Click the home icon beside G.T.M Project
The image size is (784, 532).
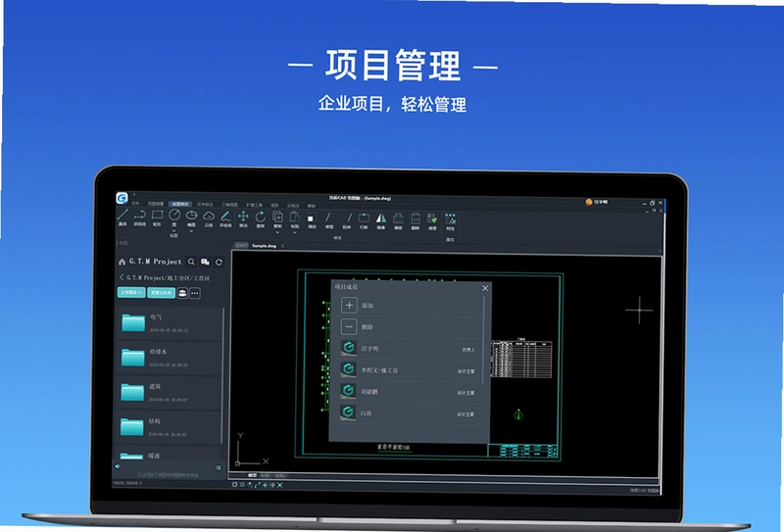pos(122,262)
